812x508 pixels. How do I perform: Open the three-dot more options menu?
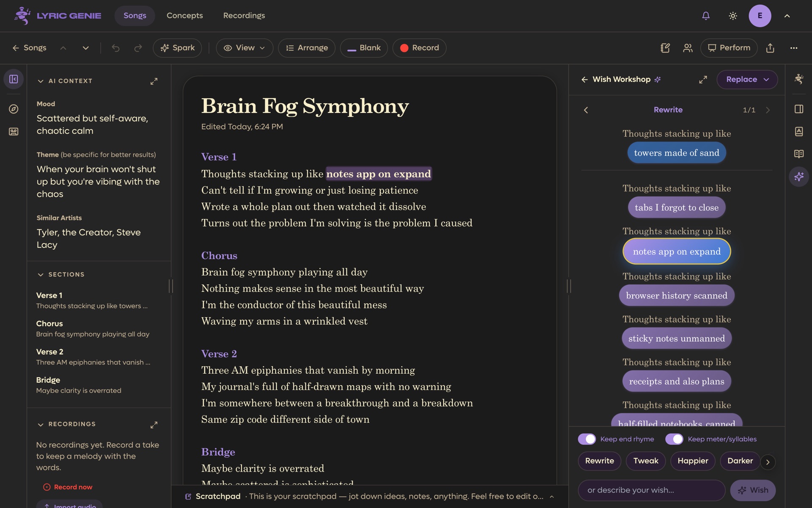[x=794, y=48]
